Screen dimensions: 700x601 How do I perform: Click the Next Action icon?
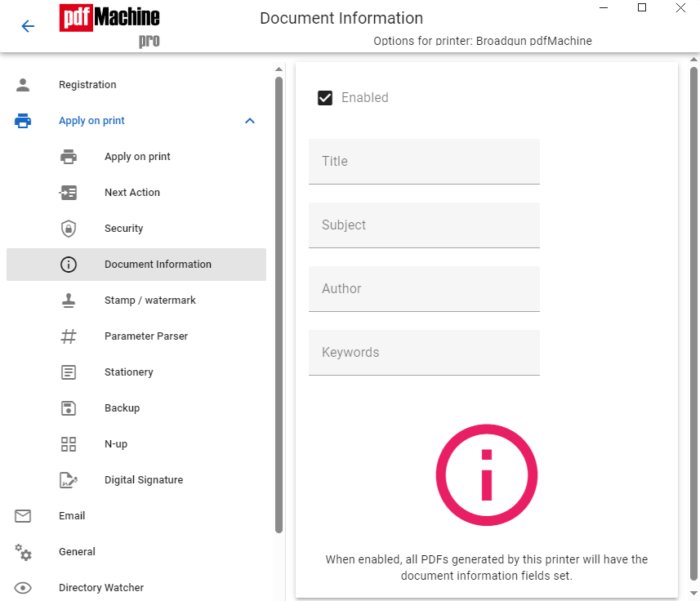point(69,193)
